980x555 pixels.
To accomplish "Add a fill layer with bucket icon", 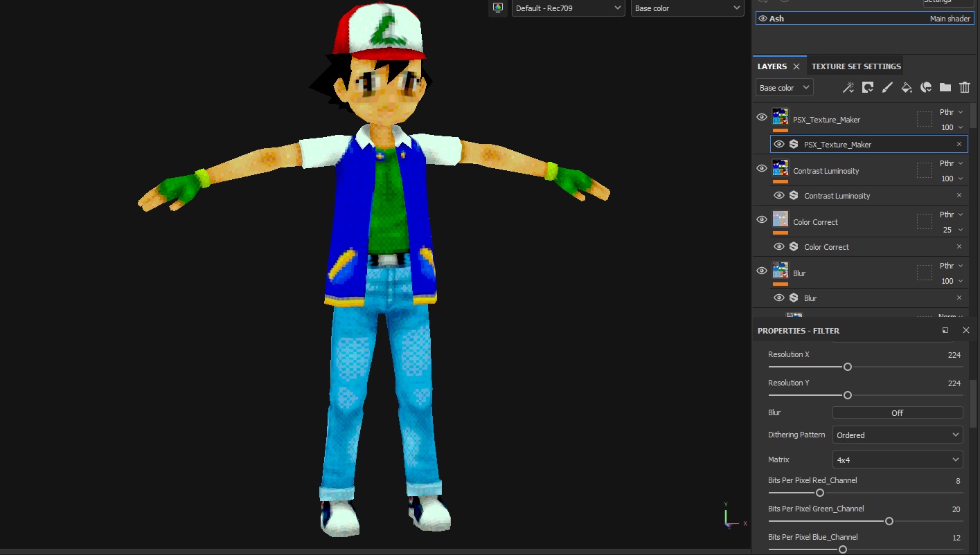I will pos(906,87).
